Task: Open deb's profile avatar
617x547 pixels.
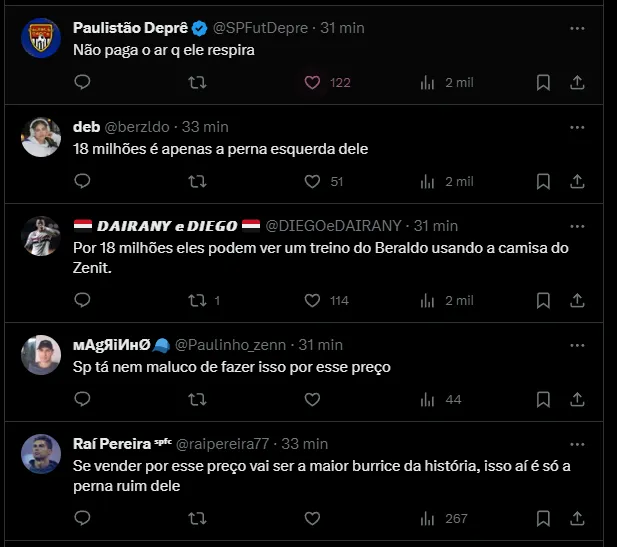Action: tap(41, 137)
